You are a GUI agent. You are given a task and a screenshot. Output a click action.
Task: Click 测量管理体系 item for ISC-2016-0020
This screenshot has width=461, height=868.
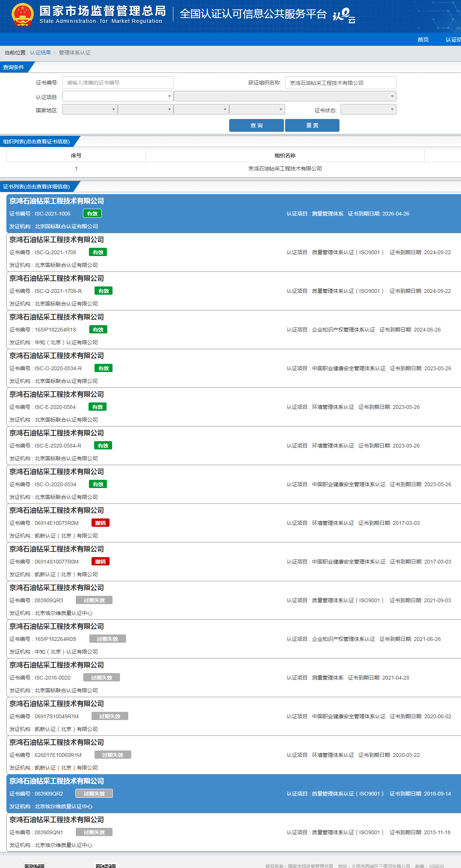(x=328, y=678)
